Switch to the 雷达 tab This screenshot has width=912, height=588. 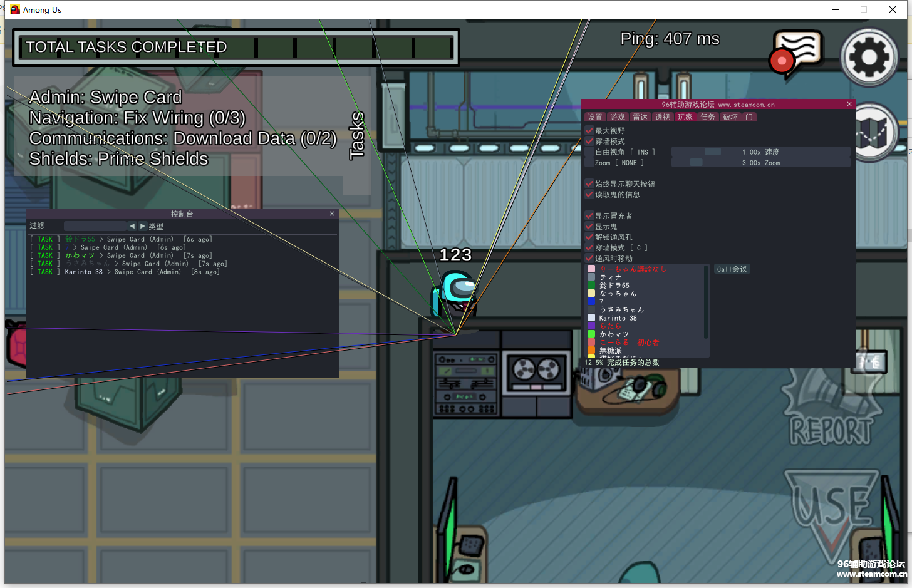pyautogui.click(x=640, y=117)
